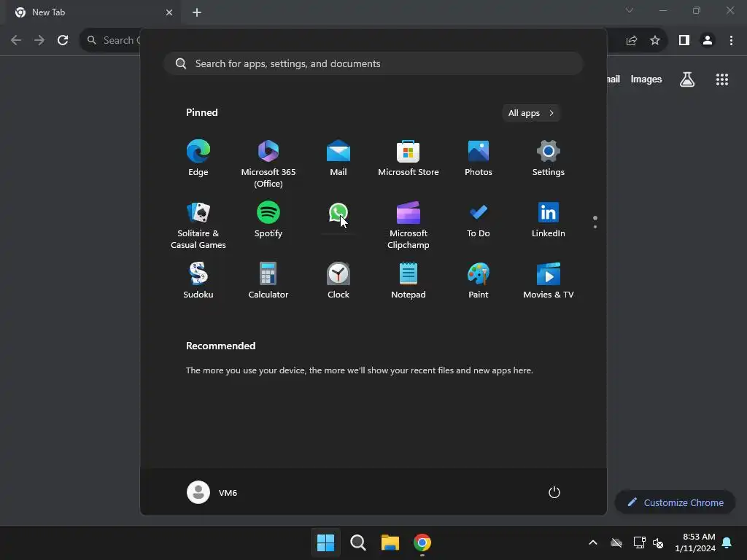Image resolution: width=747 pixels, height=560 pixels.
Task: Launch Microsoft Clipchamp
Action: (409, 225)
